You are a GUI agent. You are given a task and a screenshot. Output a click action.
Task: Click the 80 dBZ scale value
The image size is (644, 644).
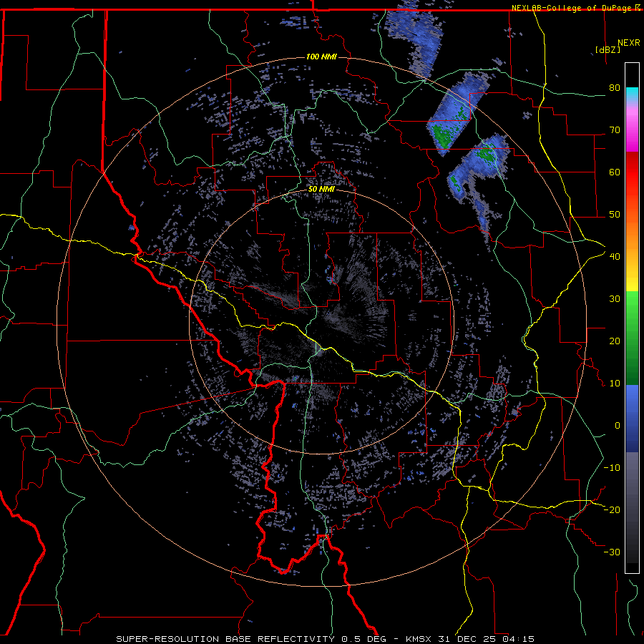[615, 87]
